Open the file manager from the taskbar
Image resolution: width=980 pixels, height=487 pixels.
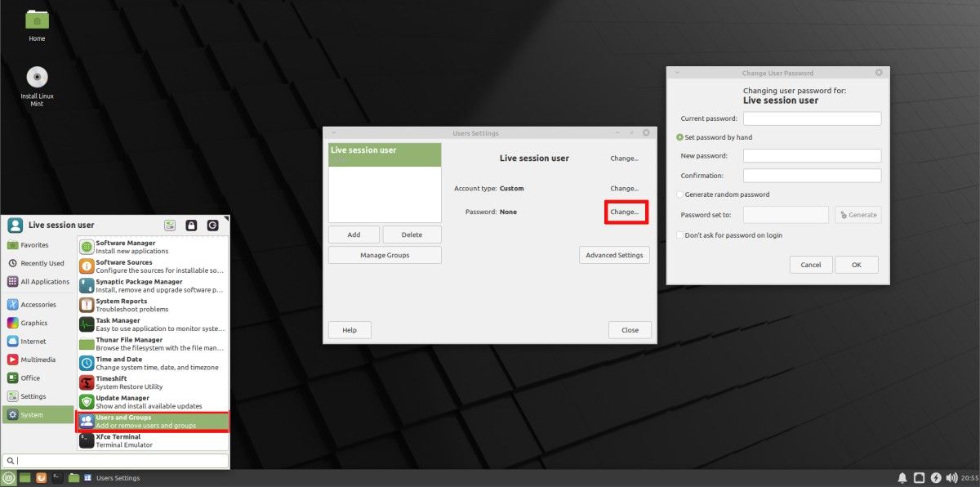coord(73,478)
